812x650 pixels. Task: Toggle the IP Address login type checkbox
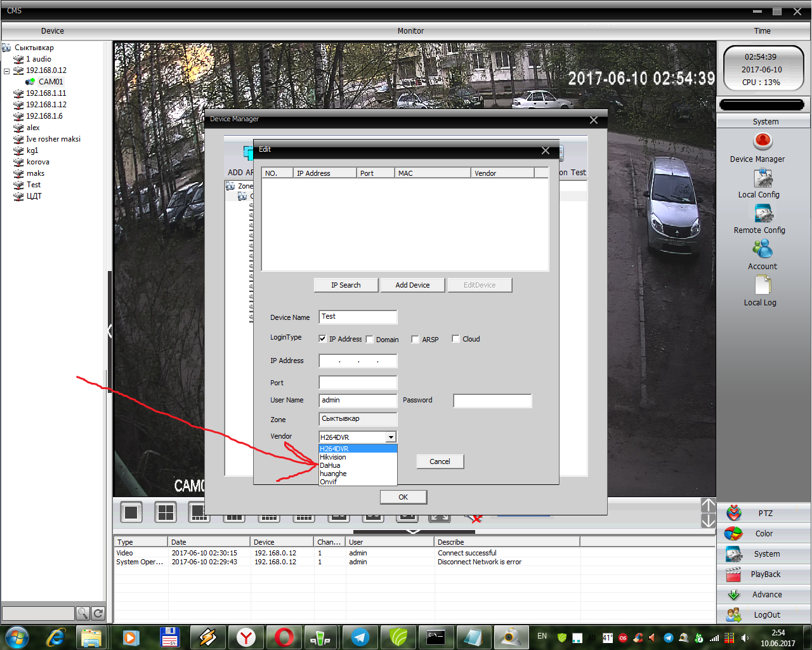pyautogui.click(x=322, y=339)
